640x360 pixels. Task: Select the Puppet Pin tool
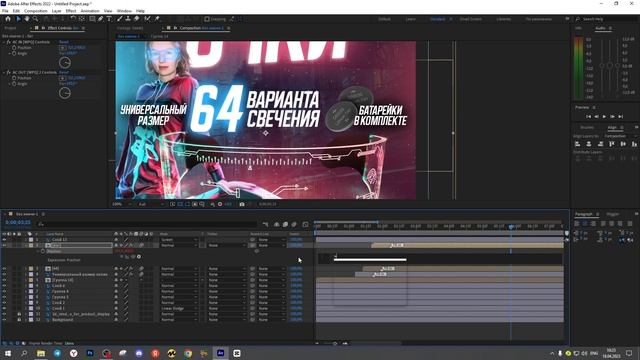click(157, 19)
